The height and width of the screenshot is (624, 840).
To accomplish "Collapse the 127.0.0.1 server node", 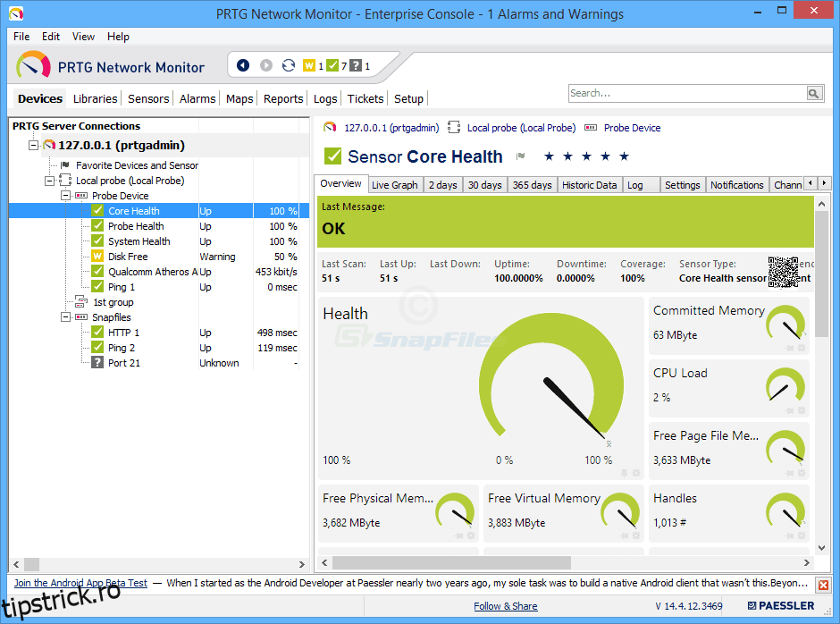I will [33, 146].
